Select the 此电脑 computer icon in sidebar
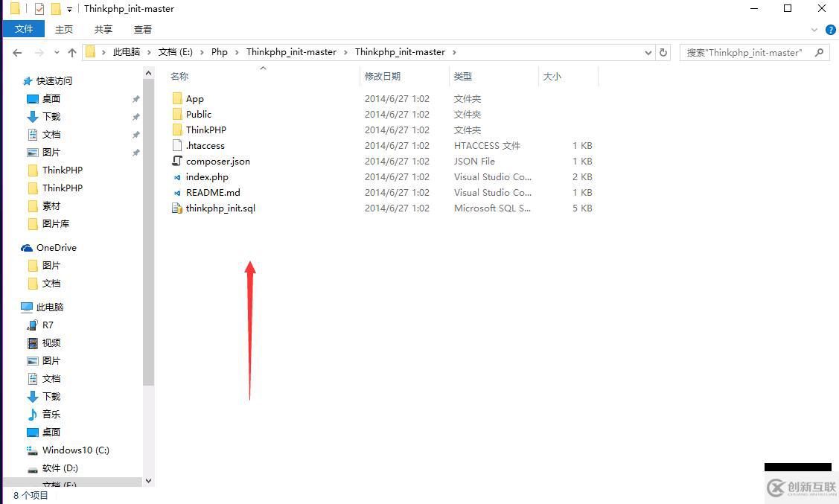839x504 pixels. [x=27, y=307]
